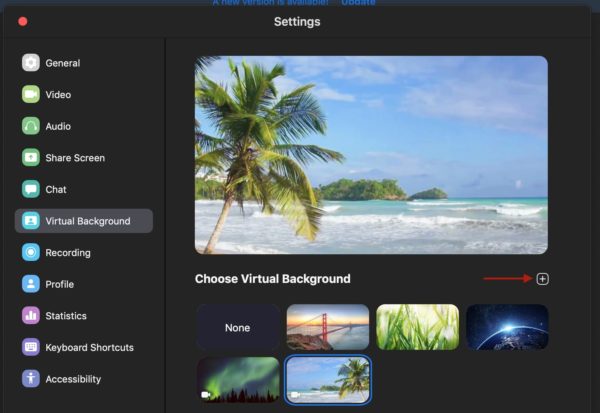Open Keyboard Shortcuts settings

tap(89, 348)
